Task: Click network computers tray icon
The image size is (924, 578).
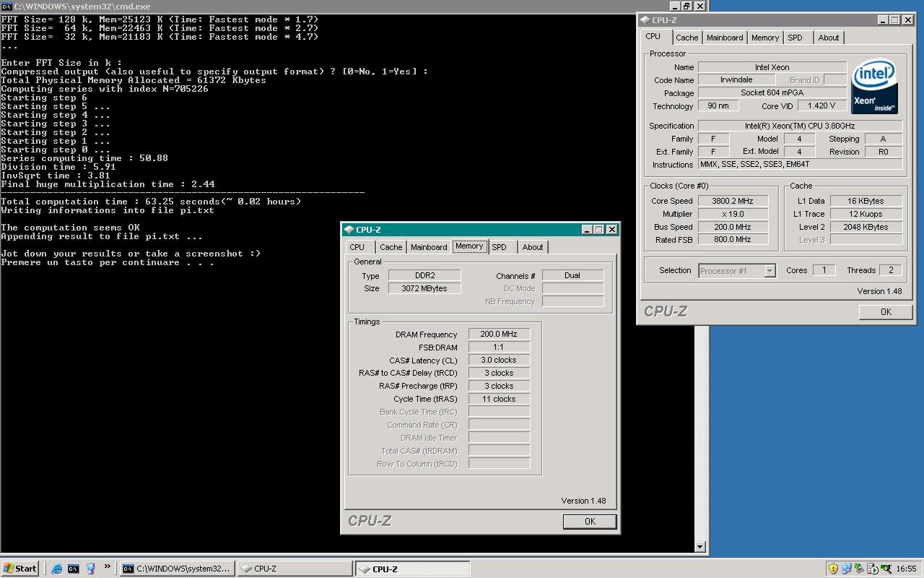Action: (x=846, y=569)
